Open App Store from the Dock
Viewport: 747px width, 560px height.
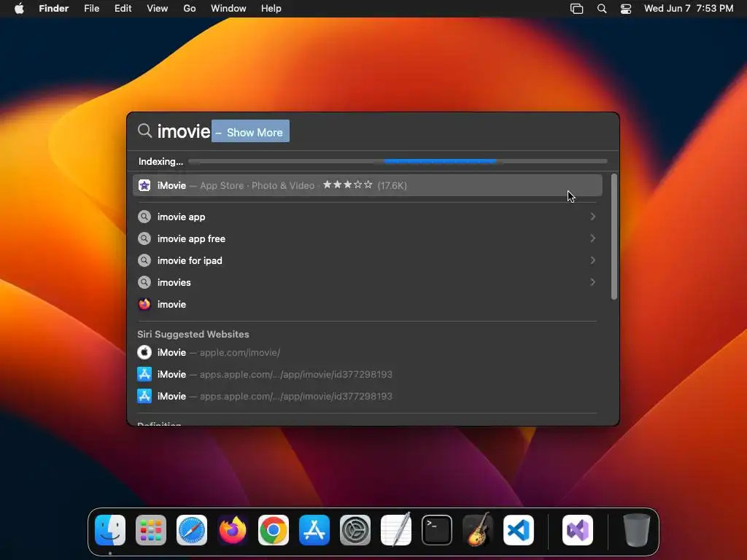[x=314, y=530]
